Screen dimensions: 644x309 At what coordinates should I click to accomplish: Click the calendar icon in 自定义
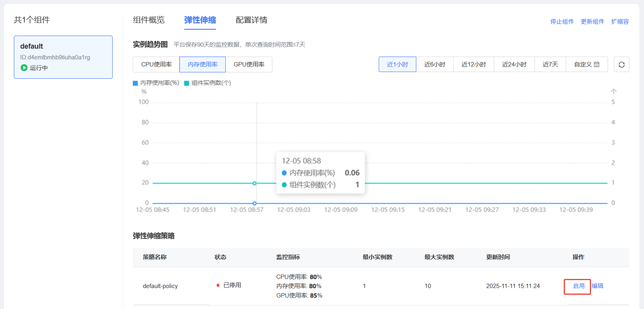597,64
